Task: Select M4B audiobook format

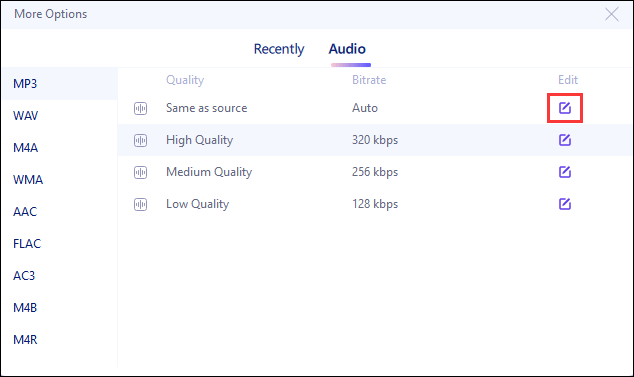Action: coord(59,307)
